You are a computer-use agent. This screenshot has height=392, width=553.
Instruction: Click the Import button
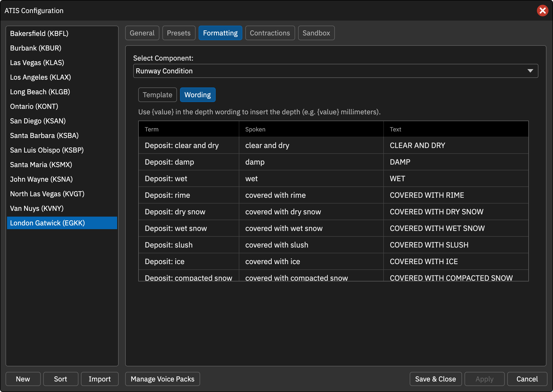pos(100,379)
